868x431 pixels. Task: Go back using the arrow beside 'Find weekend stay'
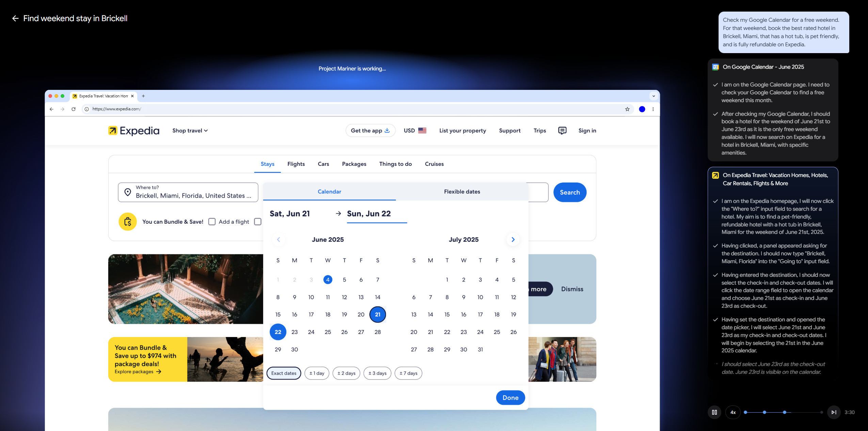pos(15,18)
